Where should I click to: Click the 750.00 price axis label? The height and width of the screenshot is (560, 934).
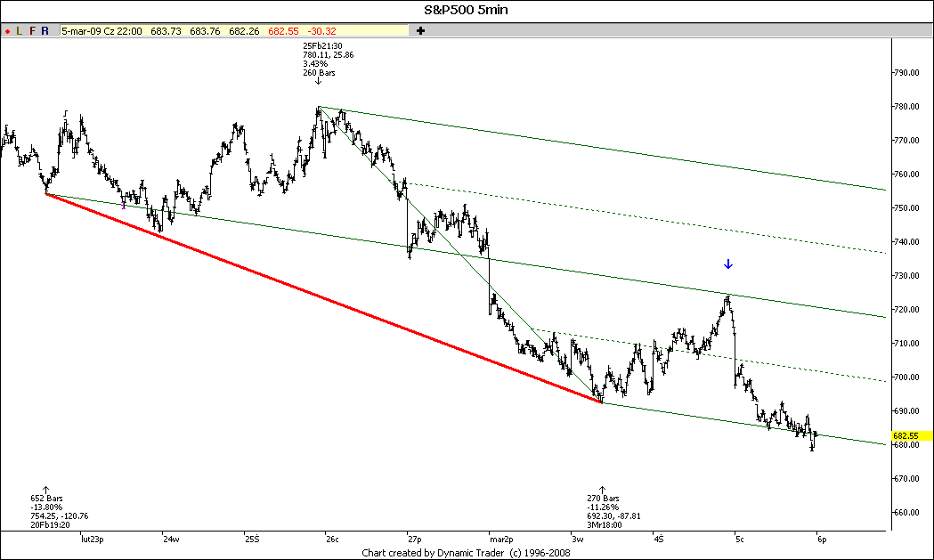coord(907,208)
